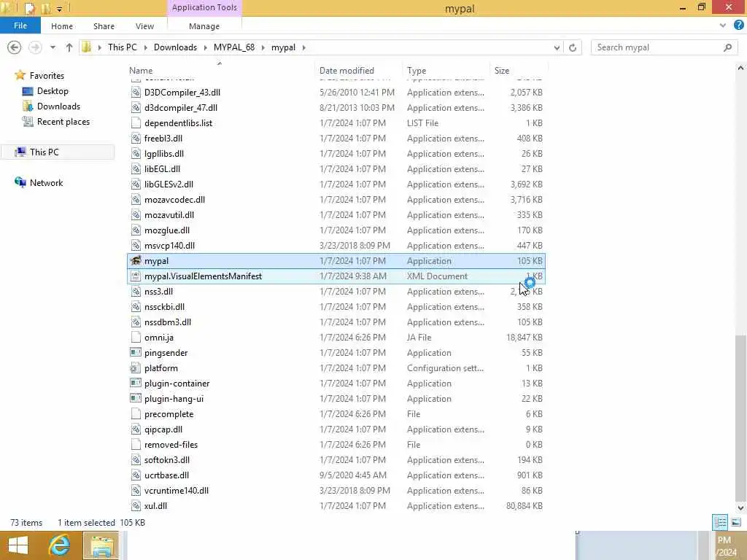
Task: Select the D3DCompiler_43.dll file icon
Action: (x=136, y=92)
